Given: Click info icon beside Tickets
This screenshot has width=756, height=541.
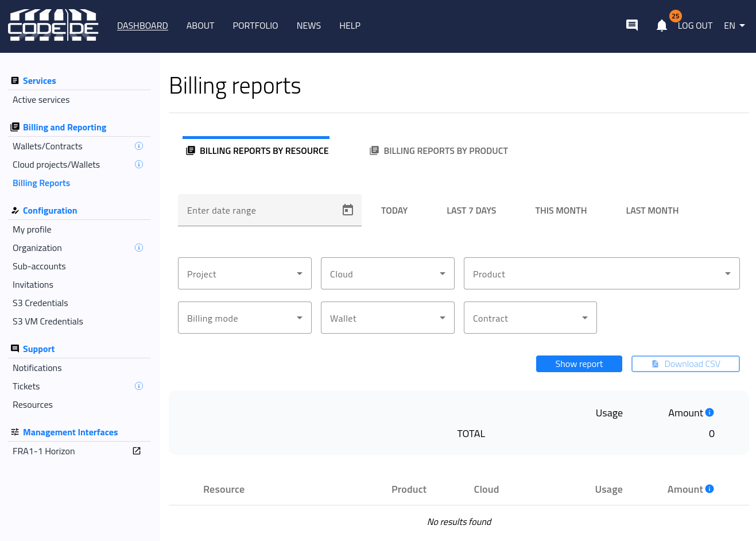Looking at the screenshot, I should coord(138,387).
